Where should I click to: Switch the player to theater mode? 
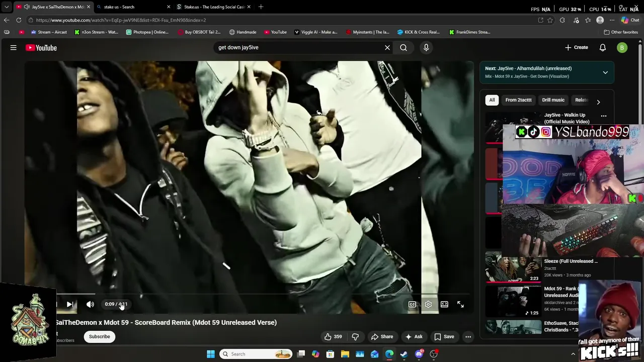point(444,304)
